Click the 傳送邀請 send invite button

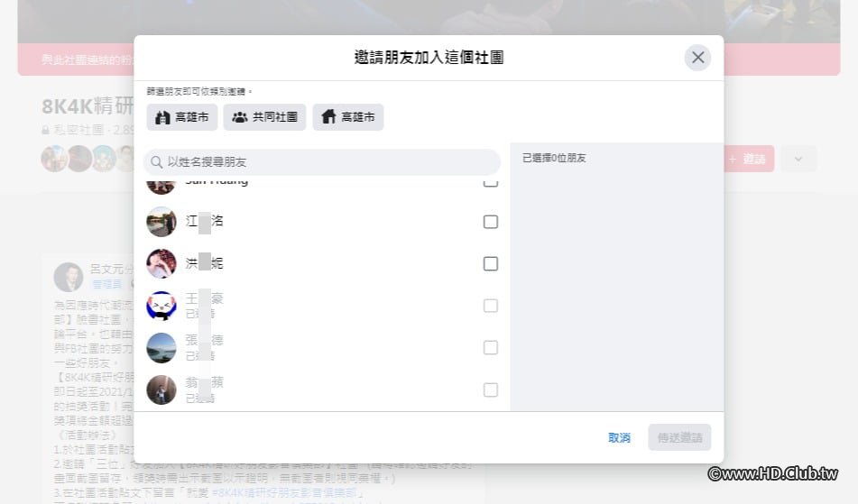679,438
